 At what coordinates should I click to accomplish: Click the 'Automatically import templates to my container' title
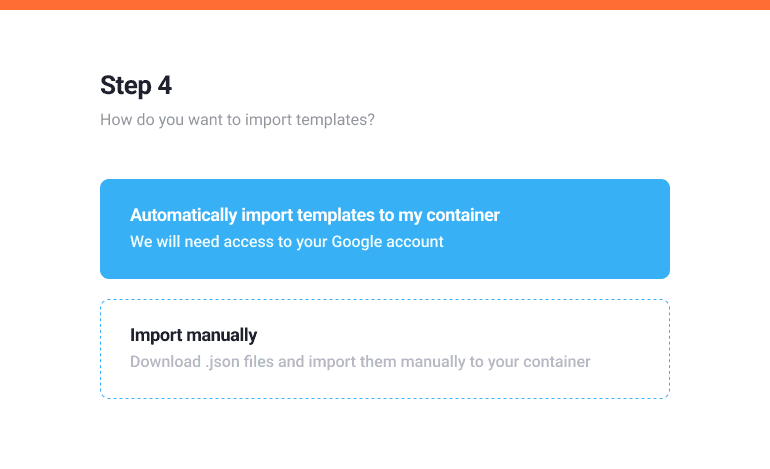[314, 215]
